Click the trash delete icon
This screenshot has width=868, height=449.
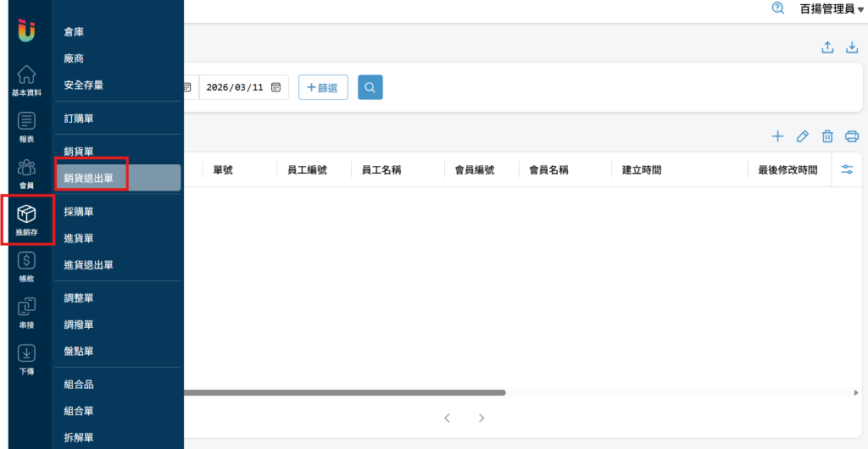[827, 136]
